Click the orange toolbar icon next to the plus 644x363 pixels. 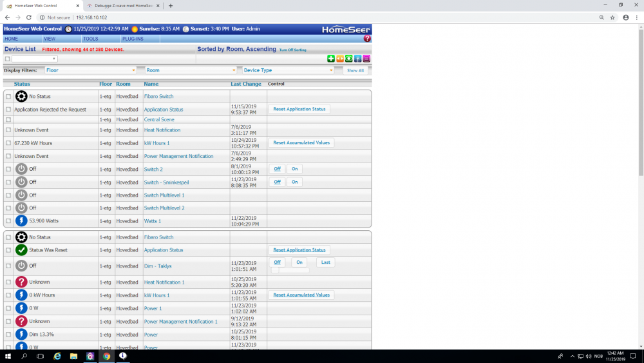(x=339, y=59)
